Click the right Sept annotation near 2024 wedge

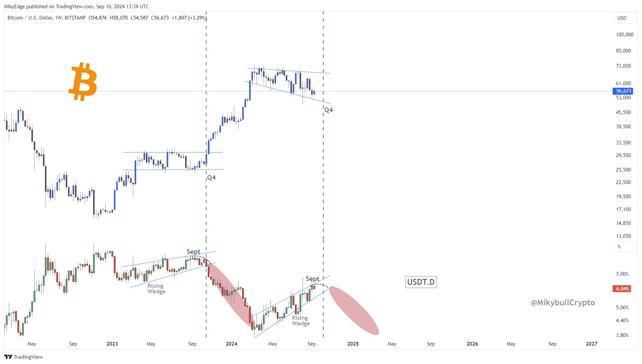(x=312, y=279)
